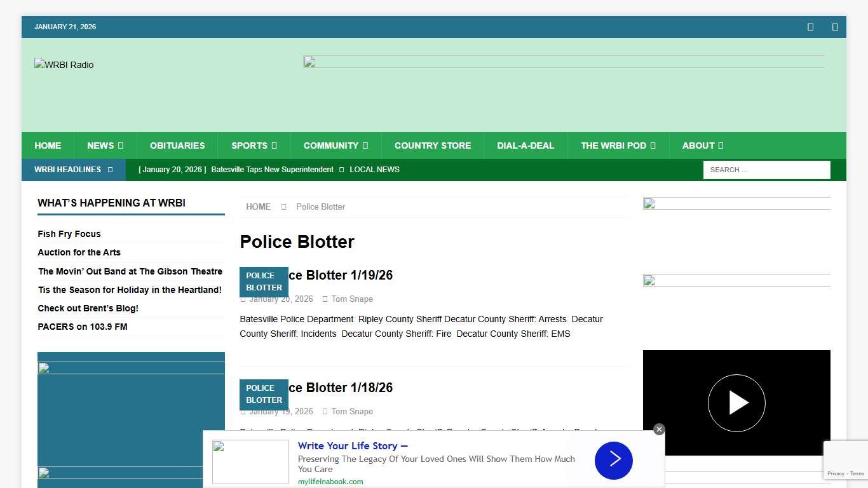This screenshot has width=868, height=488.
Task: Click the WRBI Radio logo
Action: pos(64,64)
